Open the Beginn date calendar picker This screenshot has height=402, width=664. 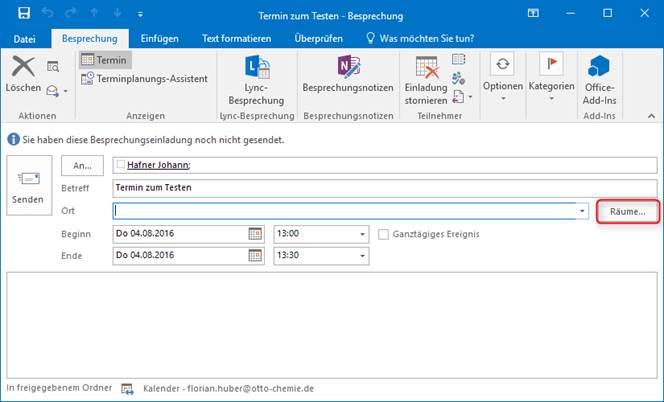(x=255, y=234)
